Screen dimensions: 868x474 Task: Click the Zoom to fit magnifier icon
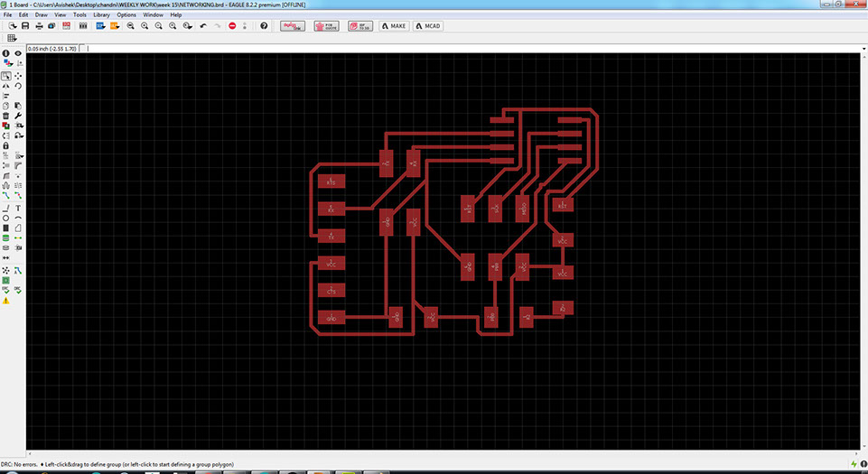pyautogui.click(x=131, y=26)
